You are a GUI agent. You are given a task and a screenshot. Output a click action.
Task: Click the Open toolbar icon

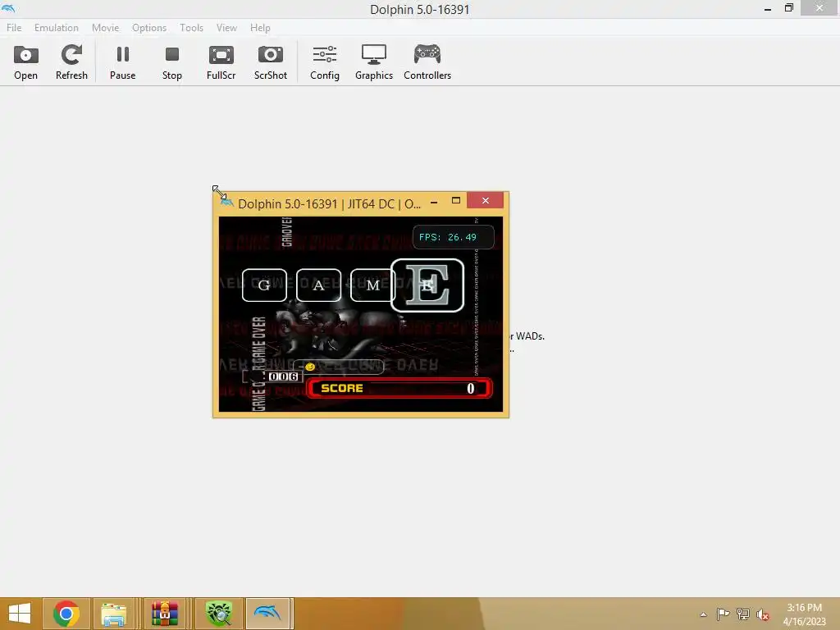pyautogui.click(x=25, y=62)
